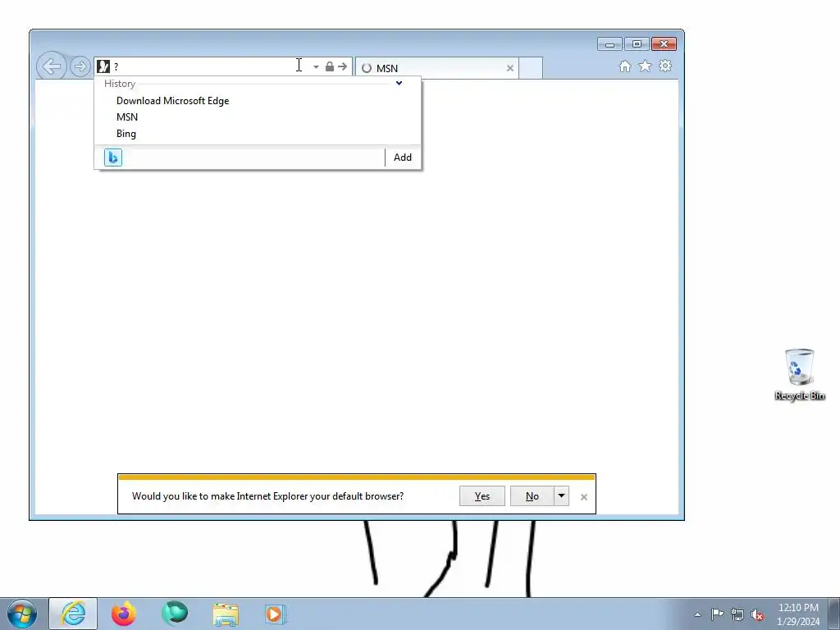The height and width of the screenshot is (630, 840).
Task: Choose 'Download Microsoft Edge' from history
Action: point(172,101)
